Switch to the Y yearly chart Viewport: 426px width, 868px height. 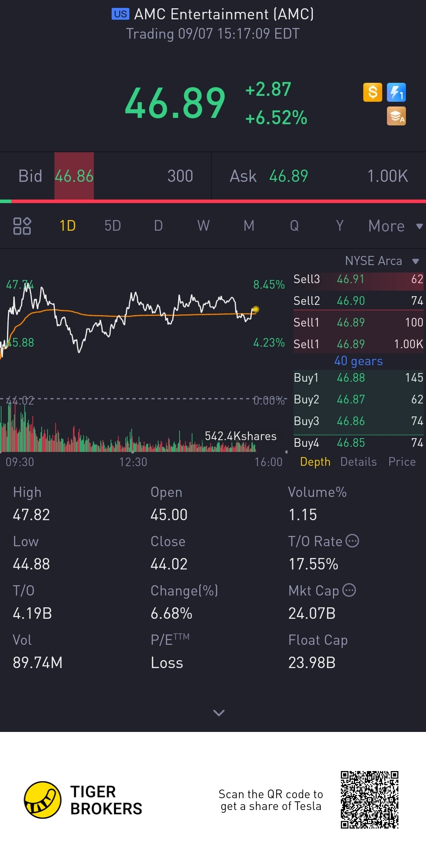[340, 226]
